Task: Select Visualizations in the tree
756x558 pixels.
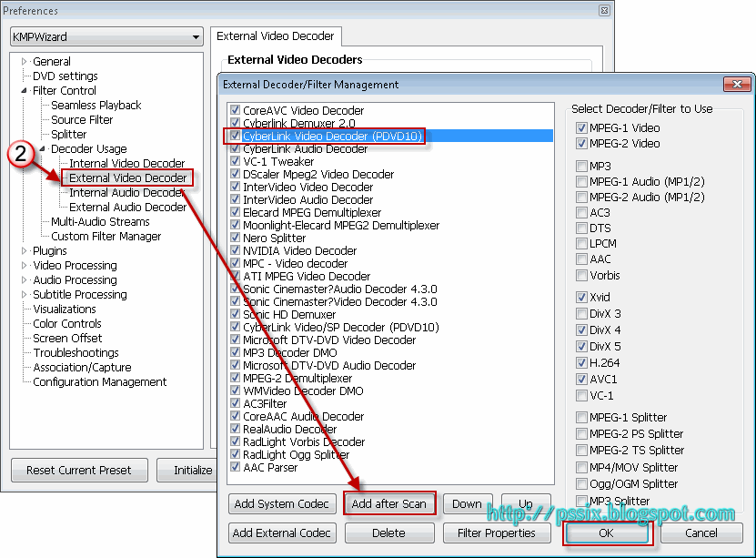Action: 64,309
